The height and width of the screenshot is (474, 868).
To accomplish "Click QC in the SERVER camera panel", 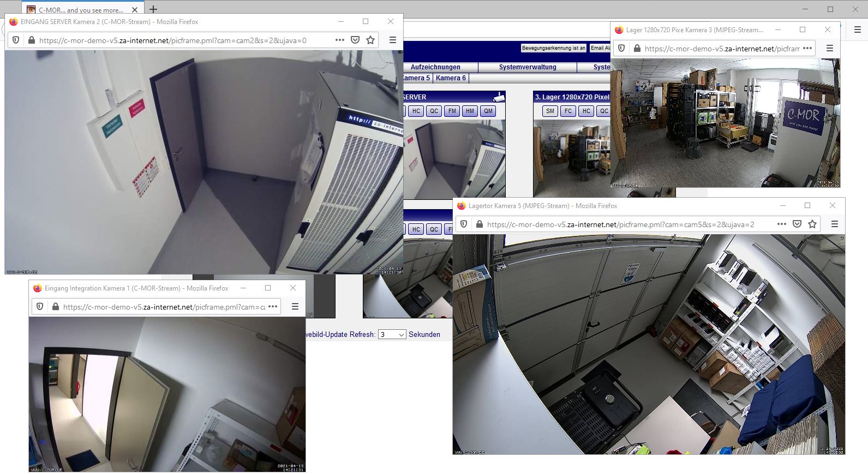I will pos(434,111).
